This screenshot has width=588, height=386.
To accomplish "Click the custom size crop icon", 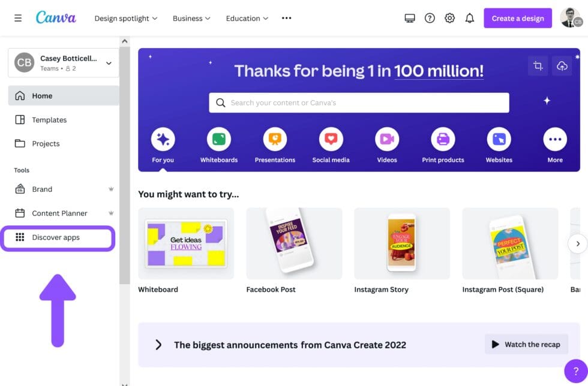I will pos(538,66).
